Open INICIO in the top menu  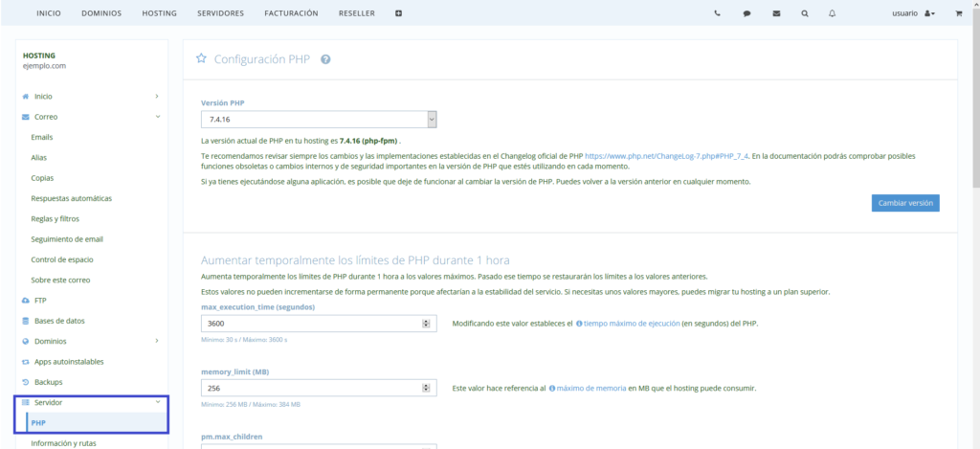pos(49,13)
